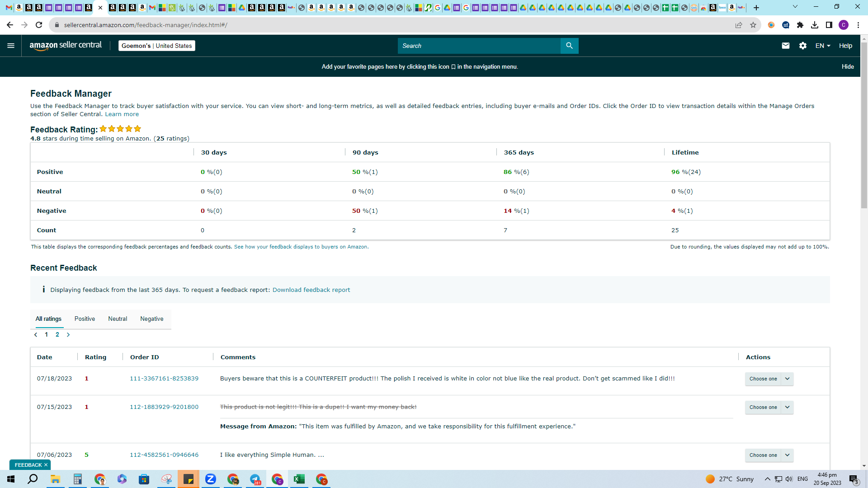Hide the favorites bar
The height and width of the screenshot is (488, 868).
tap(848, 66)
